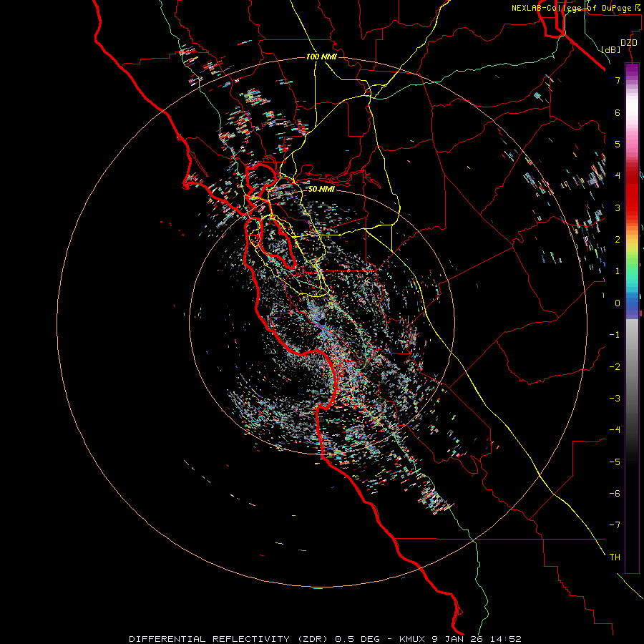
Task: Click the color scale value 4
Action: [618, 176]
